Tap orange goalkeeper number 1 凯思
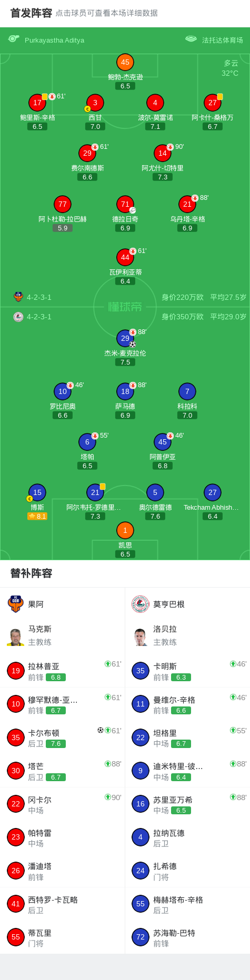250x980 pixels. (x=125, y=530)
